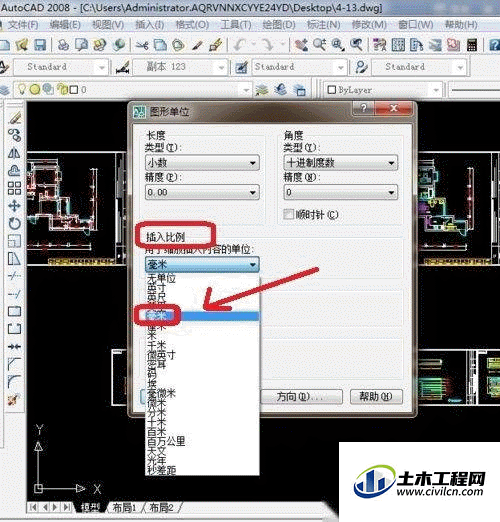The image size is (500, 522).
Task: Click the Dimension Style manager icon
Action: pos(122,68)
